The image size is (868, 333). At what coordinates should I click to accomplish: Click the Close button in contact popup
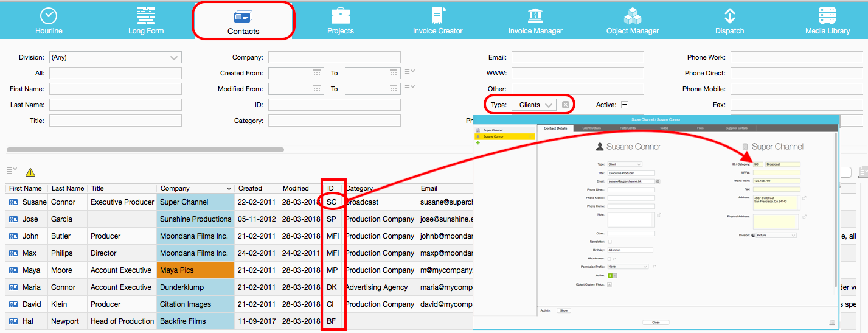coord(656,323)
